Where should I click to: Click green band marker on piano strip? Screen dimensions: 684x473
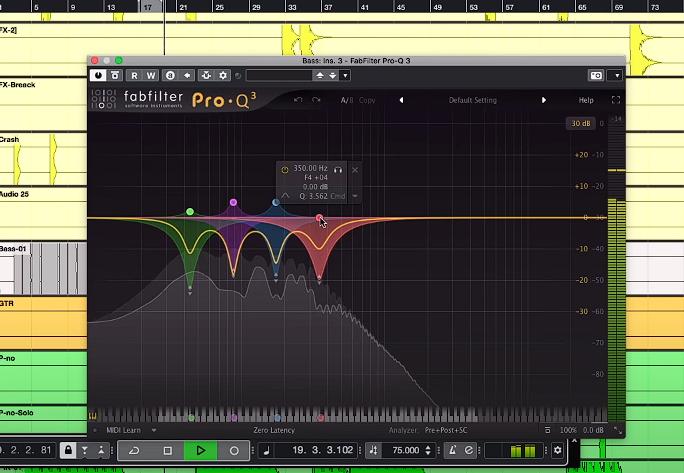tap(191, 418)
